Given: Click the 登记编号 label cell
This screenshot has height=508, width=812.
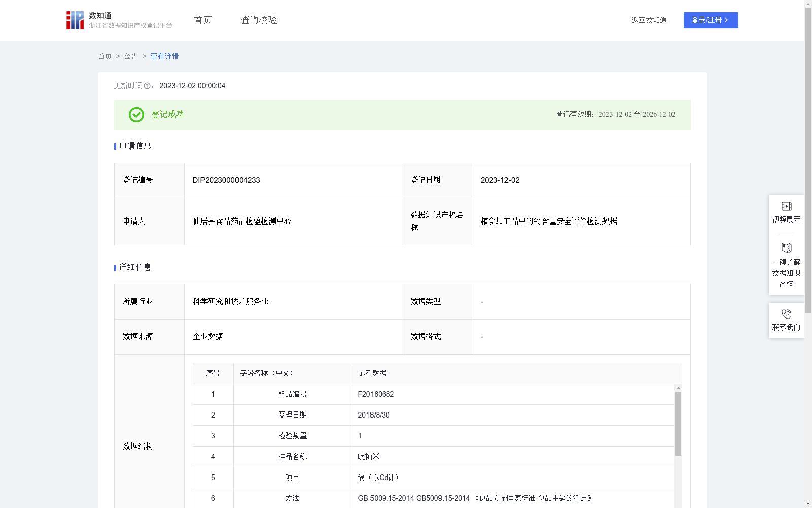Looking at the screenshot, I should [149, 180].
